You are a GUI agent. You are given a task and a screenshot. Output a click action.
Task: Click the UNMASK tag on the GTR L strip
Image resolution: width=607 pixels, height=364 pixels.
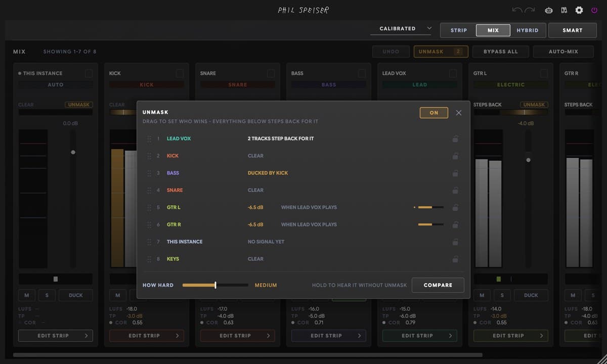(x=534, y=105)
